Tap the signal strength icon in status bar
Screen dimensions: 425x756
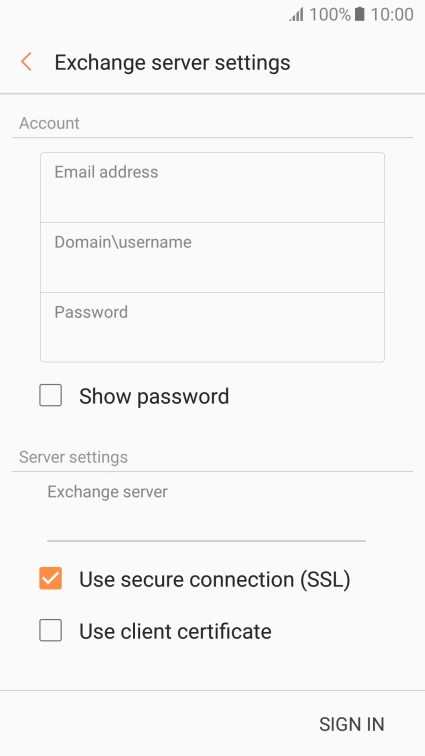pyautogui.click(x=296, y=14)
